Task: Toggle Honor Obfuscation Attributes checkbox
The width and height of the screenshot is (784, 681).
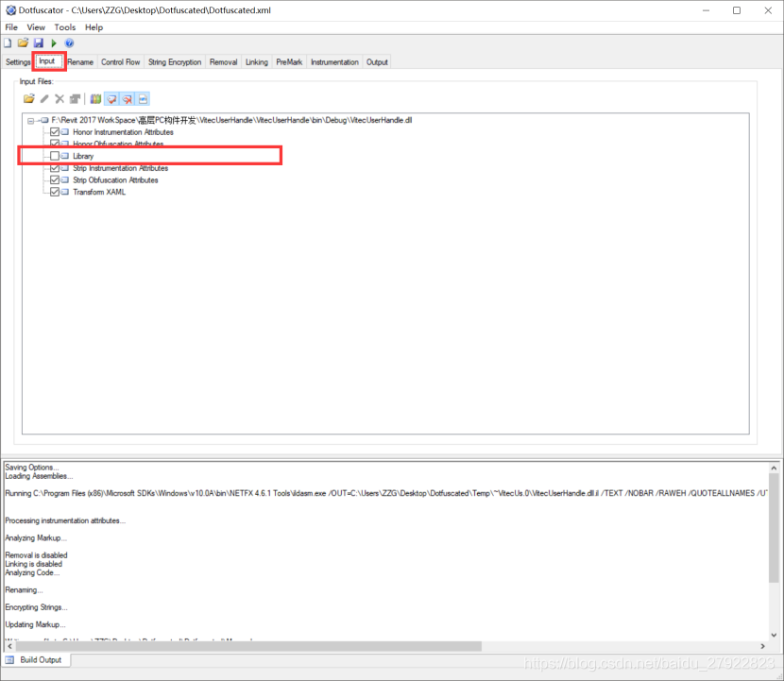Action: tap(55, 144)
